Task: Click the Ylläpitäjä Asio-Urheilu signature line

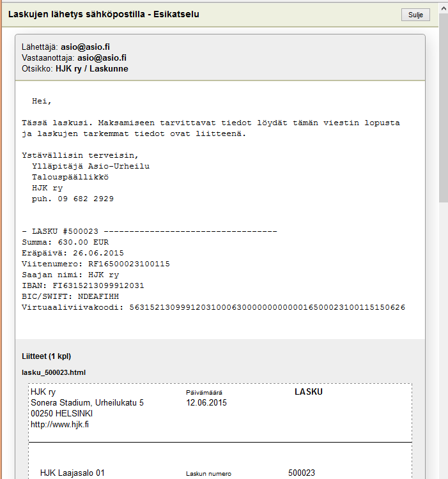Action: point(91,166)
